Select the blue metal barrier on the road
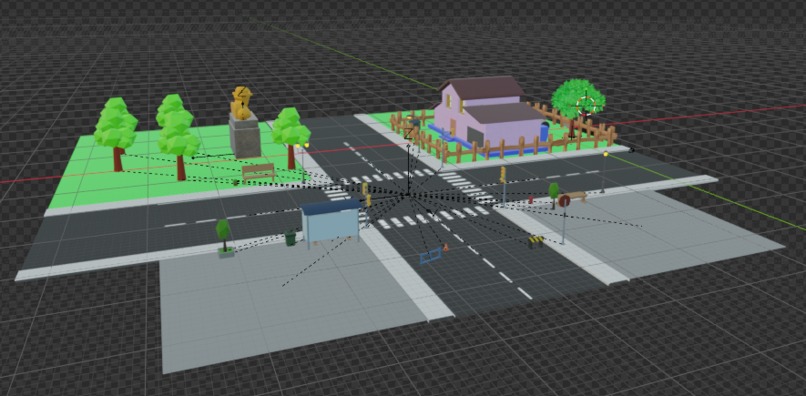 (431, 256)
